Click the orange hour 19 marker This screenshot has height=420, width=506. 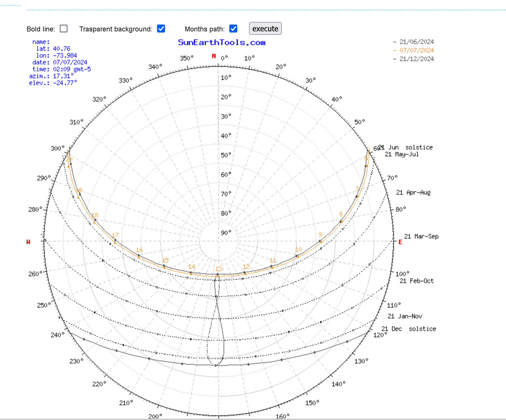[79, 190]
